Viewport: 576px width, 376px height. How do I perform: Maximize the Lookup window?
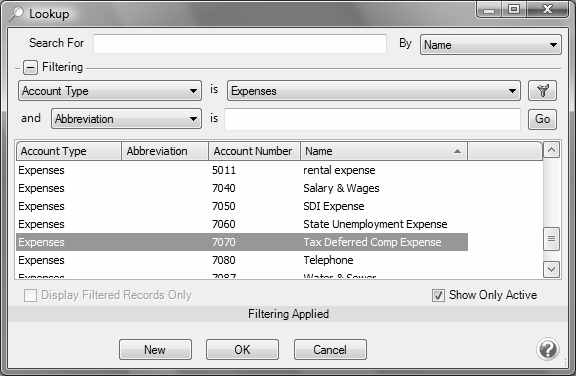point(514,9)
